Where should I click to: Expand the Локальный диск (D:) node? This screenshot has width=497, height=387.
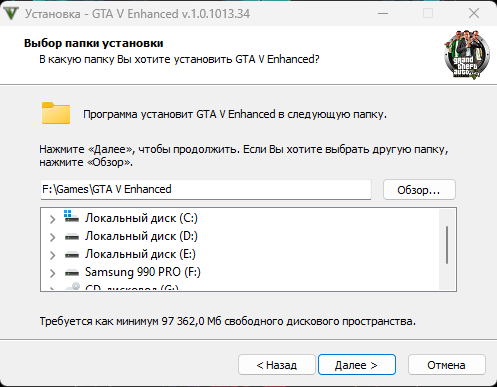point(52,237)
